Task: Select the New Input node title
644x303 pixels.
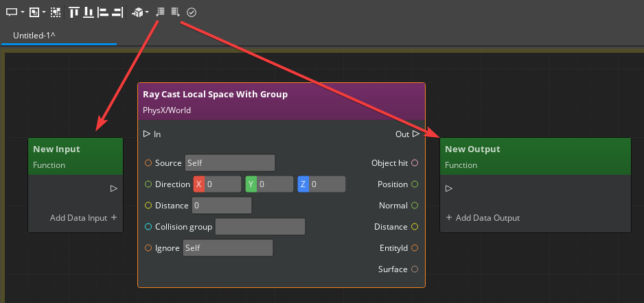Action: click(x=57, y=149)
